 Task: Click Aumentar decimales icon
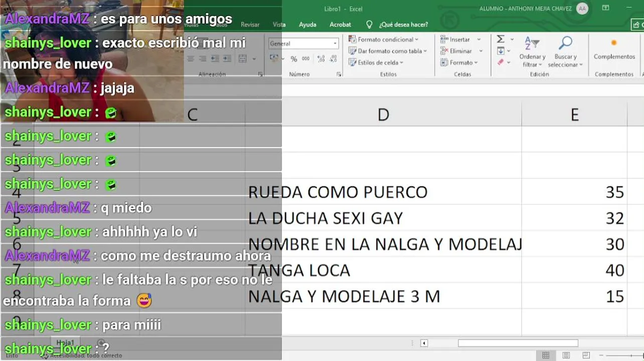pyautogui.click(x=321, y=59)
